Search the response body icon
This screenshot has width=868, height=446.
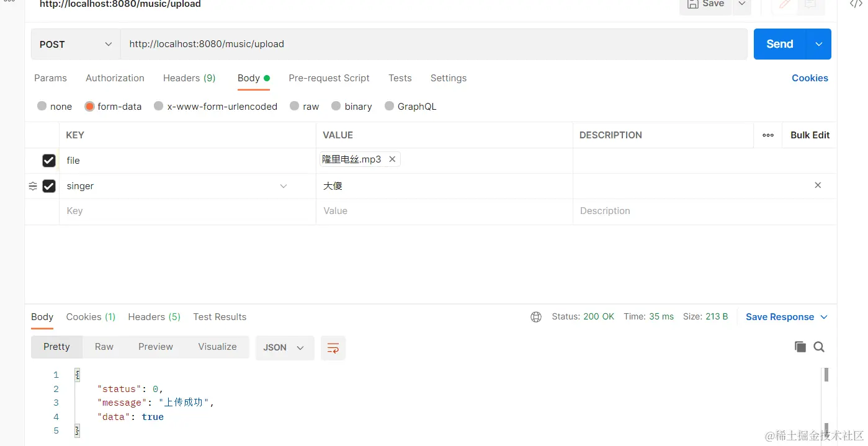click(819, 347)
